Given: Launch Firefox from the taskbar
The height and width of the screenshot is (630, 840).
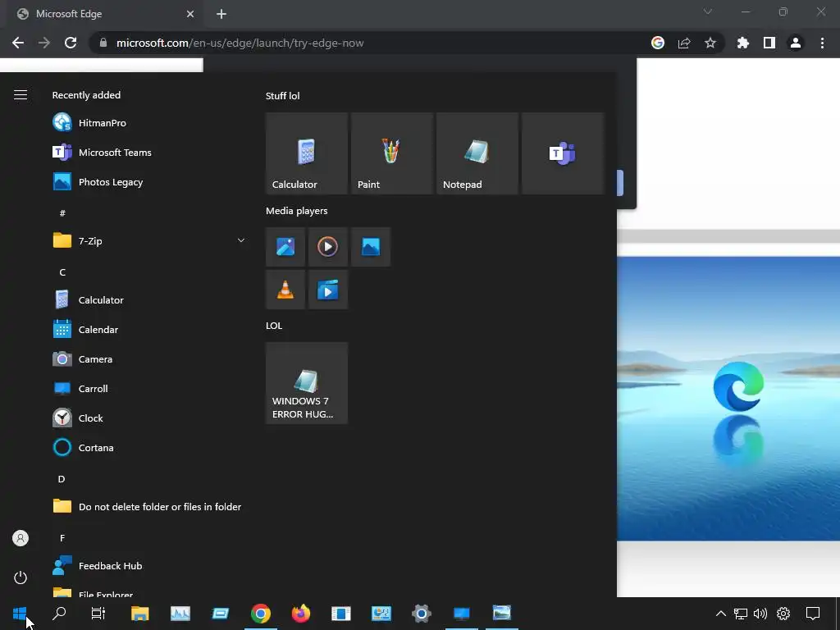Looking at the screenshot, I should tap(301, 614).
